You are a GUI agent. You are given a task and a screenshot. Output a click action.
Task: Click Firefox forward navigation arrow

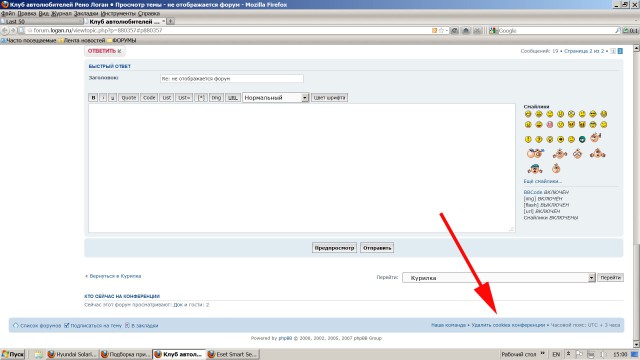(13, 31)
